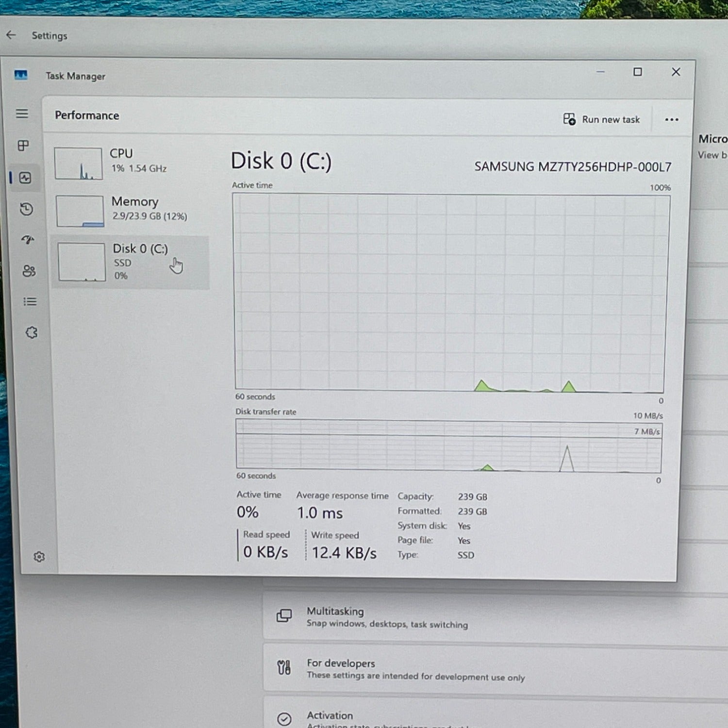Open the Users page icon

pyautogui.click(x=29, y=271)
